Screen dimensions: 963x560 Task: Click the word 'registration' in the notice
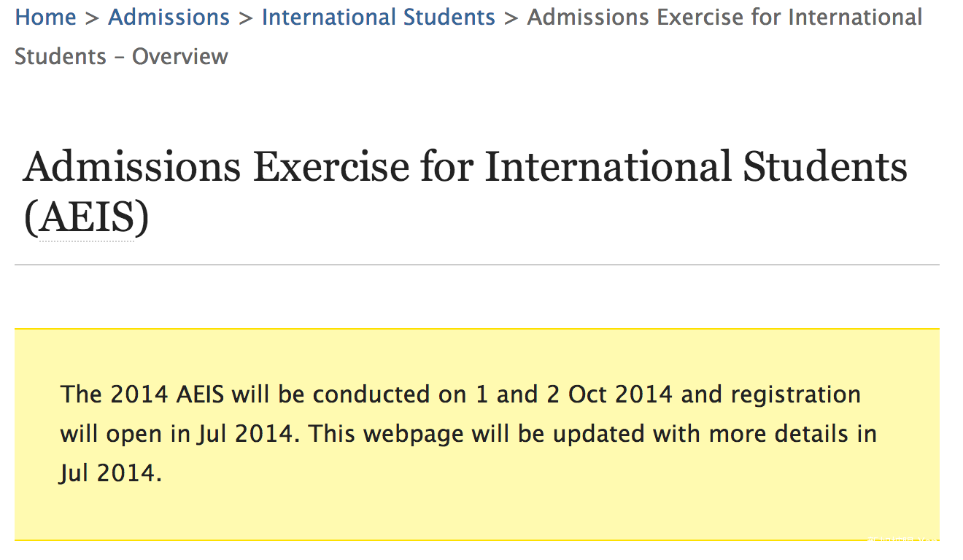pyautogui.click(x=795, y=394)
